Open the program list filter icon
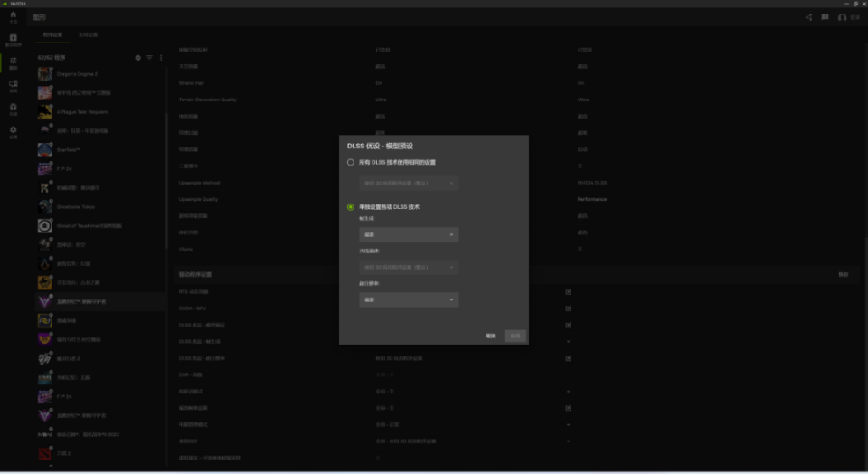 pyautogui.click(x=149, y=58)
